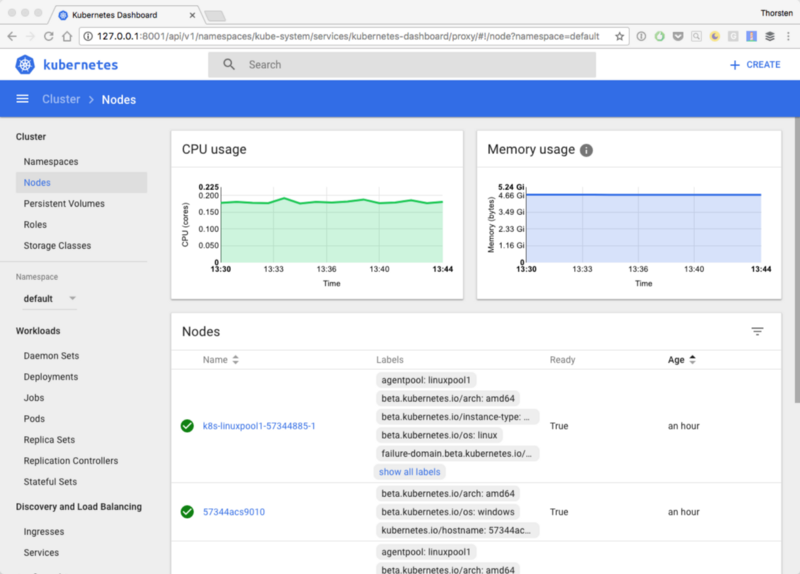Click the green circular extension icon
The width and height of the screenshot is (800, 574).
[x=660, y=36]
